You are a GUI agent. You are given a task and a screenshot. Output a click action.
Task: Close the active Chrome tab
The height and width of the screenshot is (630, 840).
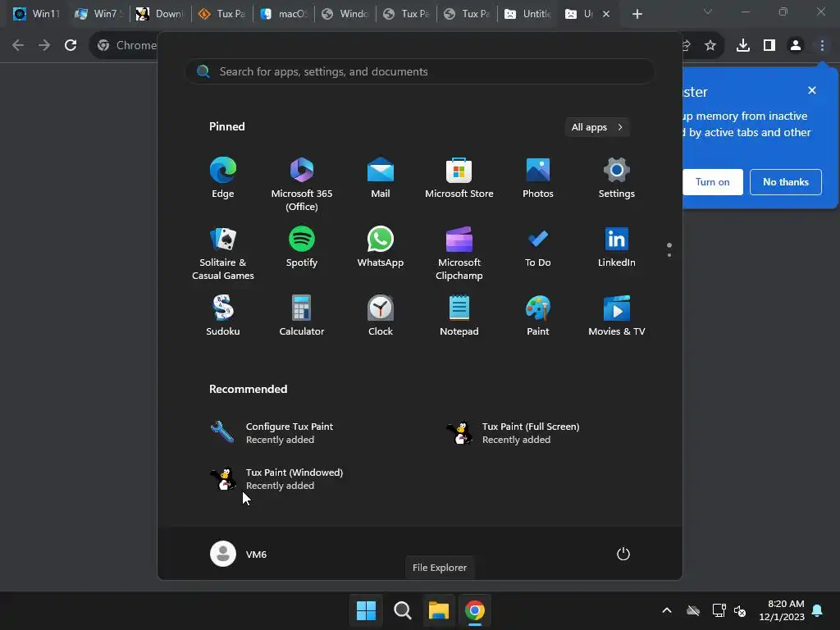tap(606, 14)
